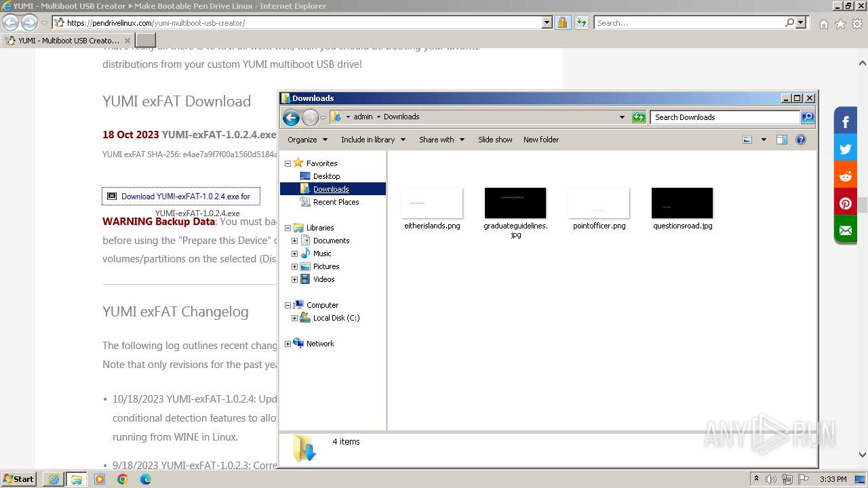Show the preview pane icon
Viewport: 868px width, 488px height.
pyautogui.click(x=782, y=140)
